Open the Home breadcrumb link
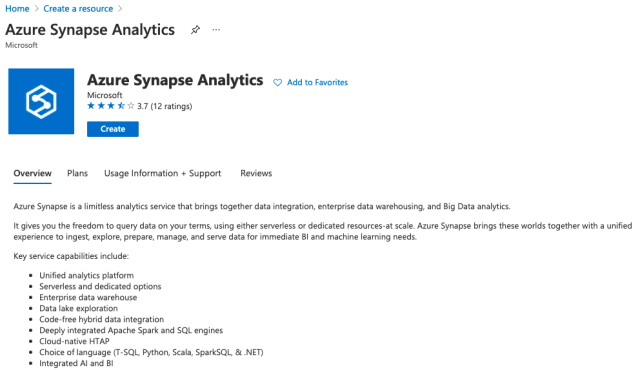 click(x=17, y=9)
